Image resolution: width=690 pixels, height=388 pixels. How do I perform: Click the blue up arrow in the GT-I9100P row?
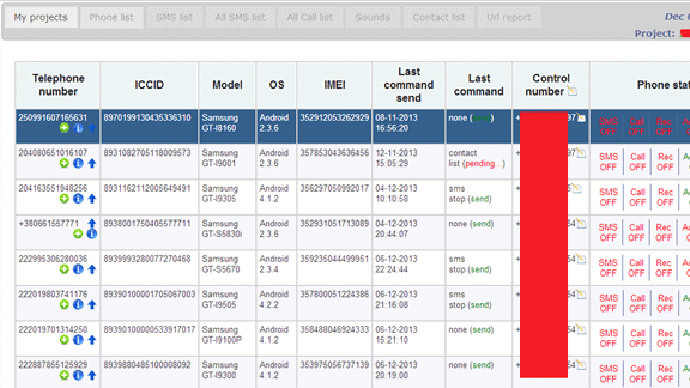(92, 340)
